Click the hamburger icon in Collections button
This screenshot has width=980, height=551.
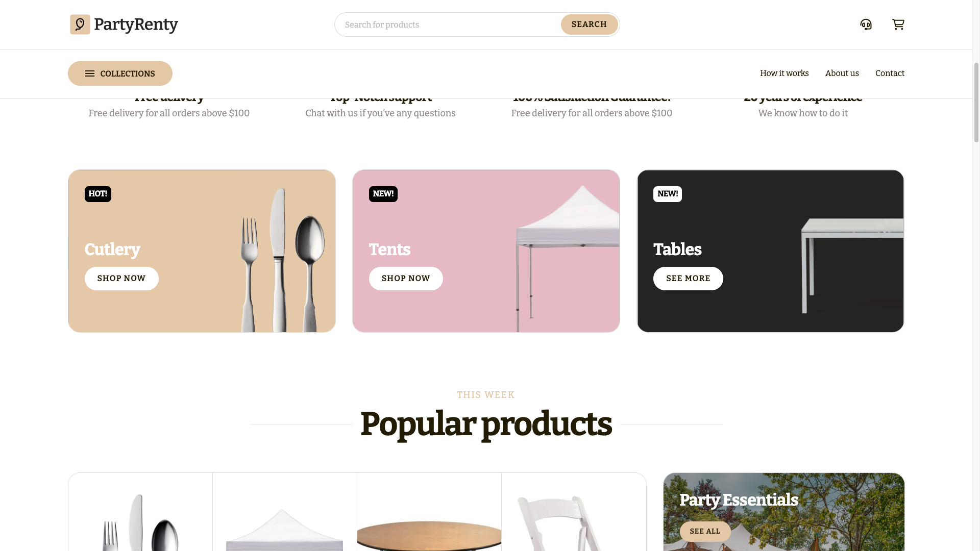click(90, 73)
